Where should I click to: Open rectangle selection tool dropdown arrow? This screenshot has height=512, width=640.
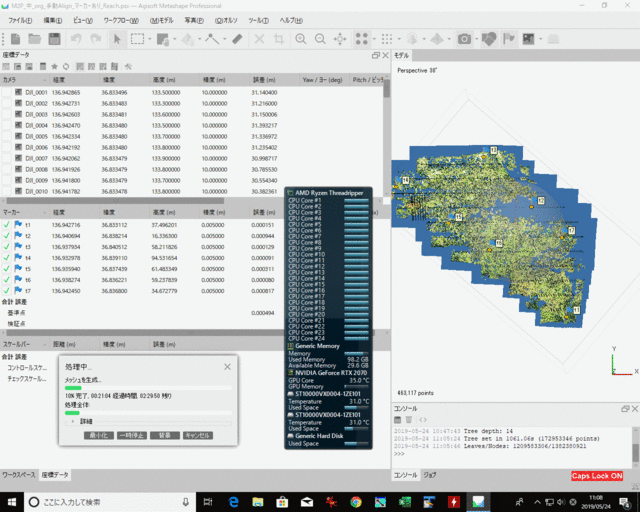tap(150, 39)
